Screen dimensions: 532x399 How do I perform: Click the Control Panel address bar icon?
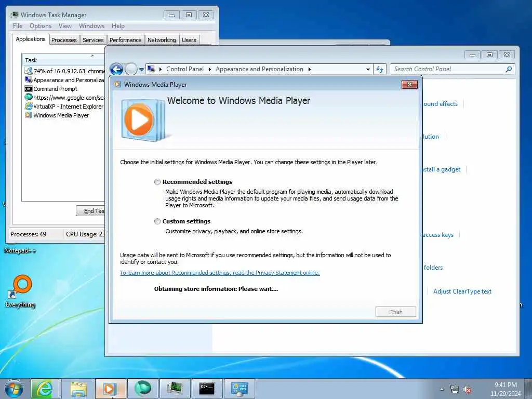[x=152, y=69]
